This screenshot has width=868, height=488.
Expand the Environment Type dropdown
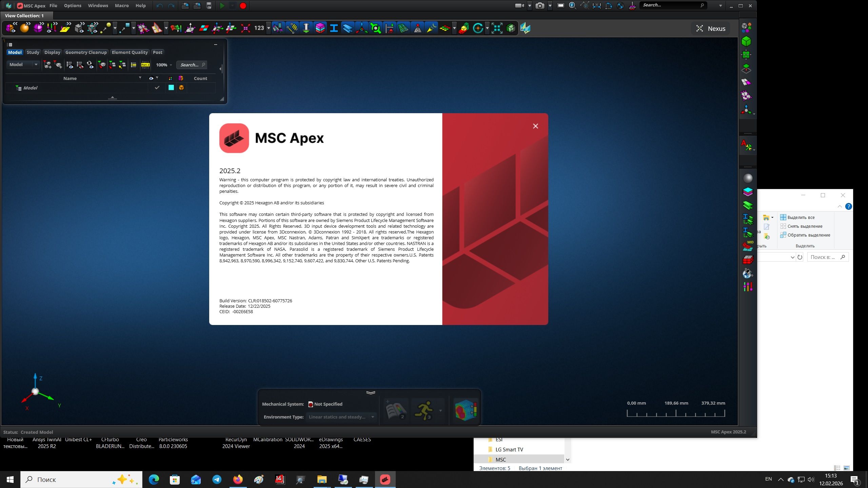coord(372,417)
